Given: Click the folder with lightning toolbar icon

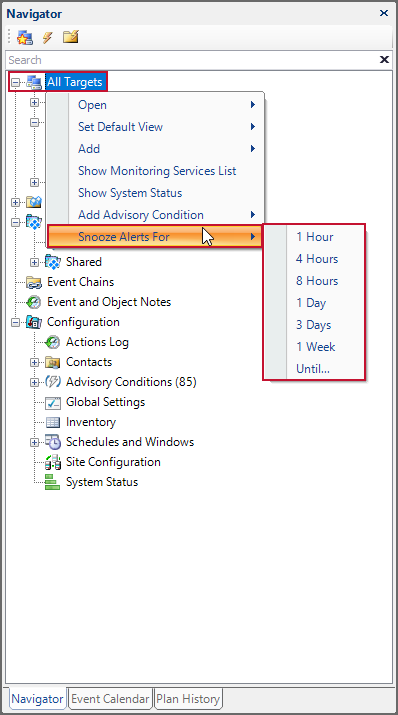Looking at the screenshot, I should tap(71, 37).
